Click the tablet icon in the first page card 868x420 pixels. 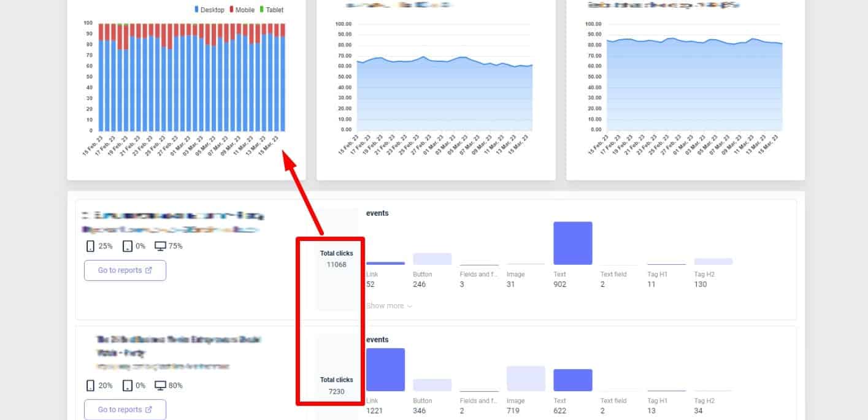tap(128, 246)
